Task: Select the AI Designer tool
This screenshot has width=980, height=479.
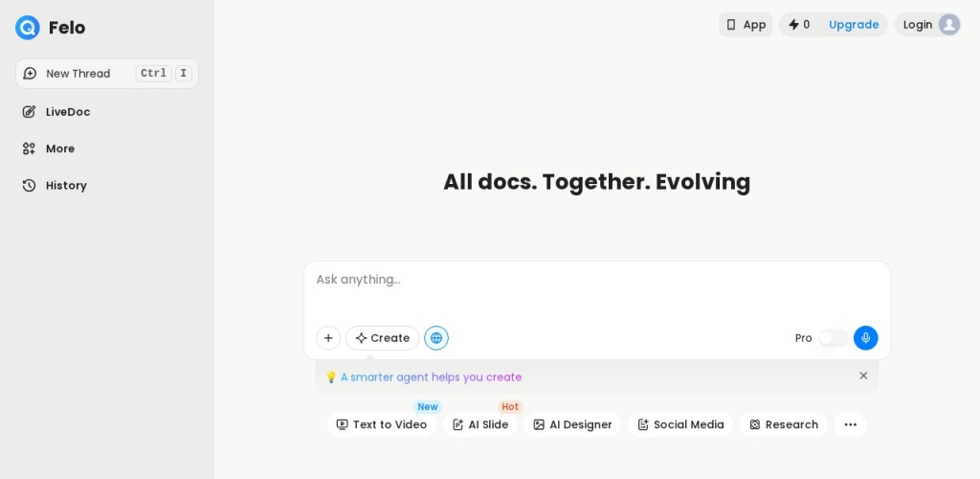Action: pyautogui.click(x=572, y=424)
